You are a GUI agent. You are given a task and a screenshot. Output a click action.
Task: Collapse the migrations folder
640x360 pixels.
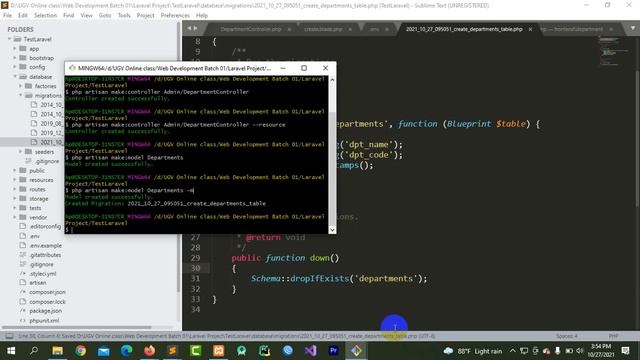pyautogui.click(x=20, y=95)
